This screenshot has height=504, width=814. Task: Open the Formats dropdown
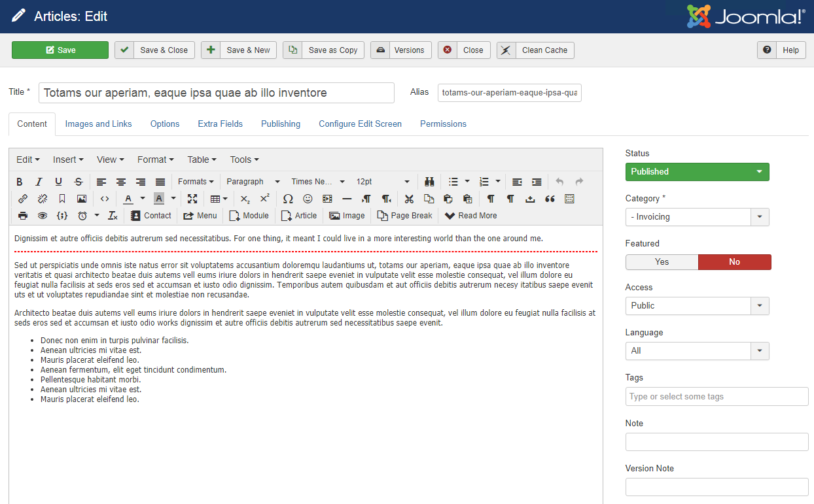(196, 182)
